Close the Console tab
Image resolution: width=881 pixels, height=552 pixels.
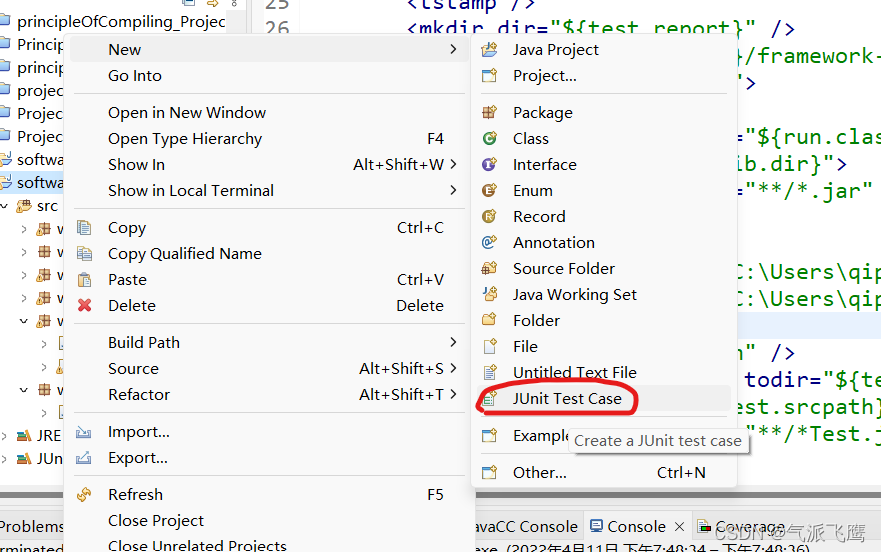pyautogui.click(x=679, y=527)
